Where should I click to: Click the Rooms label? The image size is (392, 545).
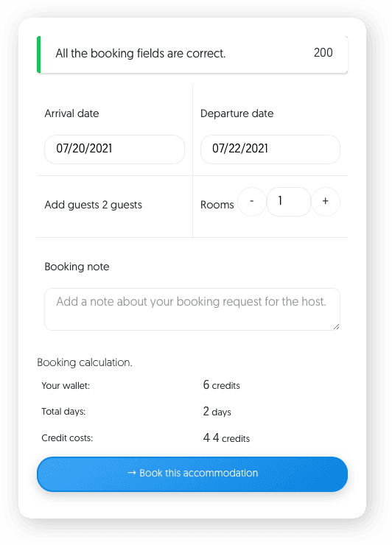click(x=217, y=205)
